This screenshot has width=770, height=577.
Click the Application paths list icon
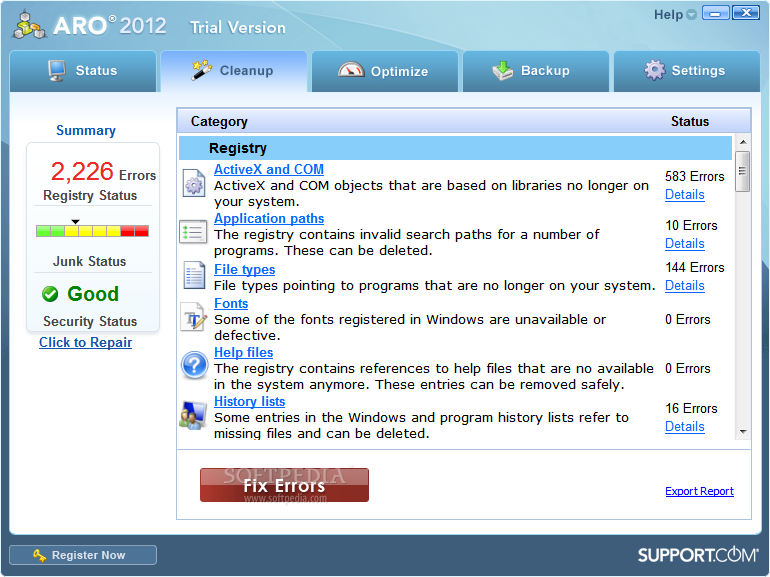pos(193,232)
